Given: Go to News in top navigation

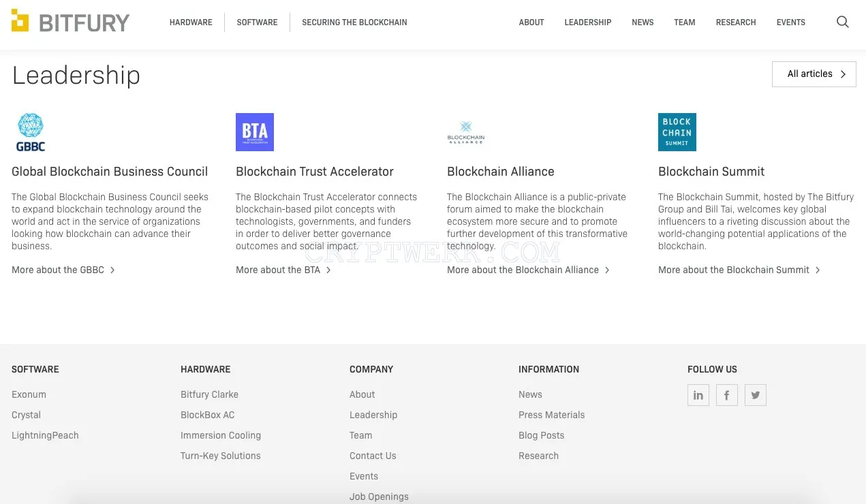Looking at the screenshot, I should coord(643,22).
